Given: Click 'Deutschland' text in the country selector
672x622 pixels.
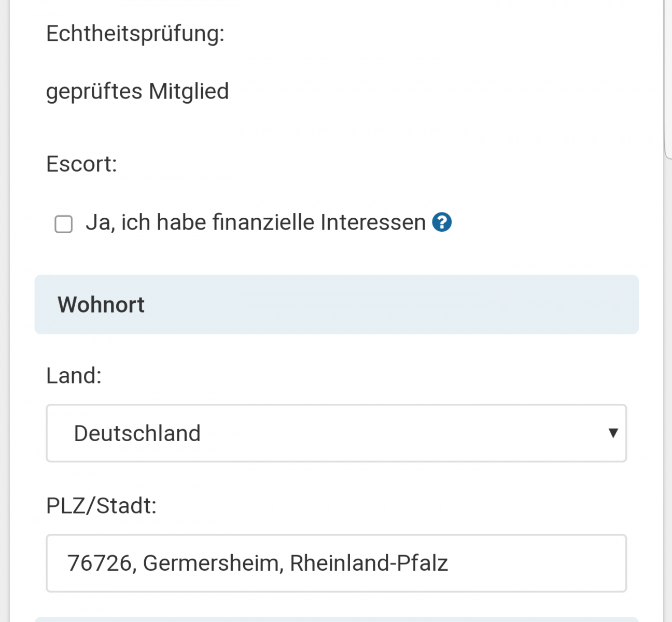Looking at the screenshot, I should pos(137,433).
